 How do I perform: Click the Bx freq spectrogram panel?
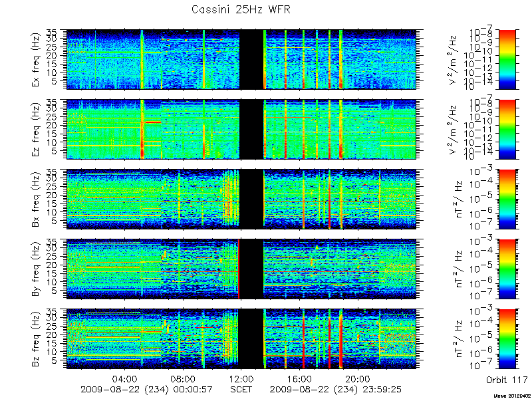[241, 199]
